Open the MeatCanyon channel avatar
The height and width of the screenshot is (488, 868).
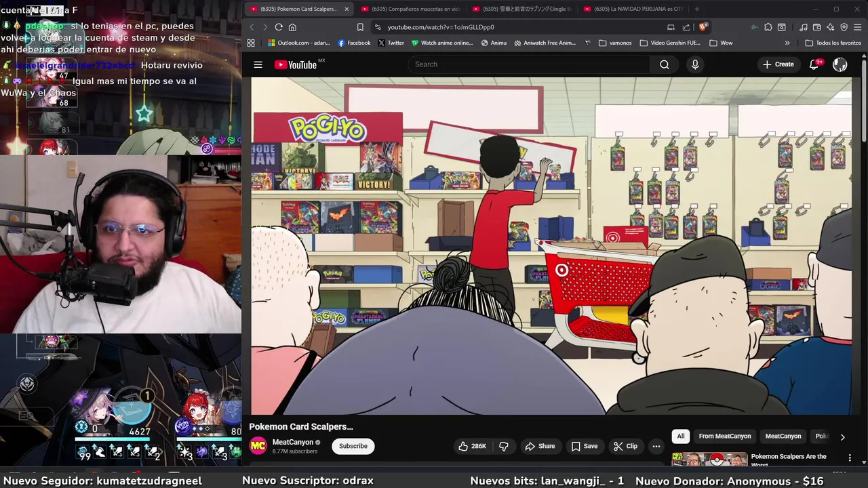(x=258, y=446)
